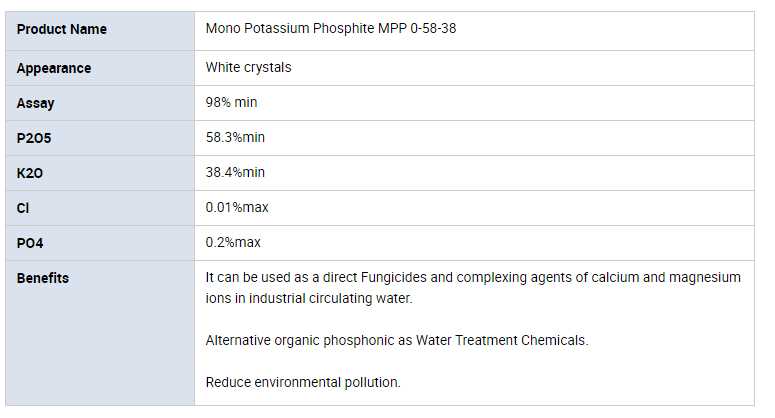Click the 'Assay' row label
775x418 pixels.
[x=36, y=104]
